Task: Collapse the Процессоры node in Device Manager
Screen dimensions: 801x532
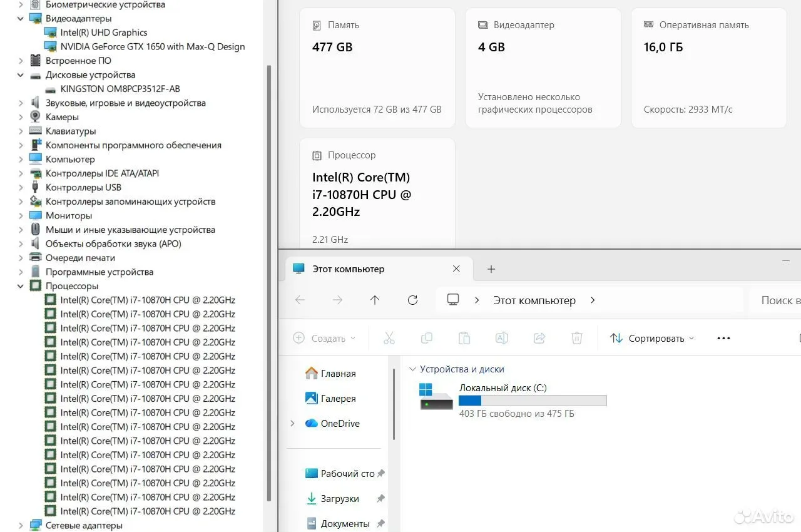Action: [x=21, y=286]
